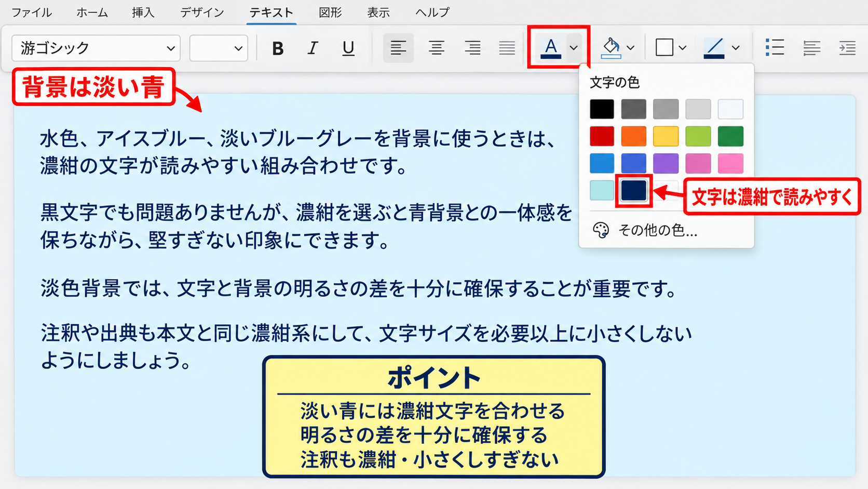Align text to the right
The width and height of the screenshot is (868, 489).
pos(472,48)
